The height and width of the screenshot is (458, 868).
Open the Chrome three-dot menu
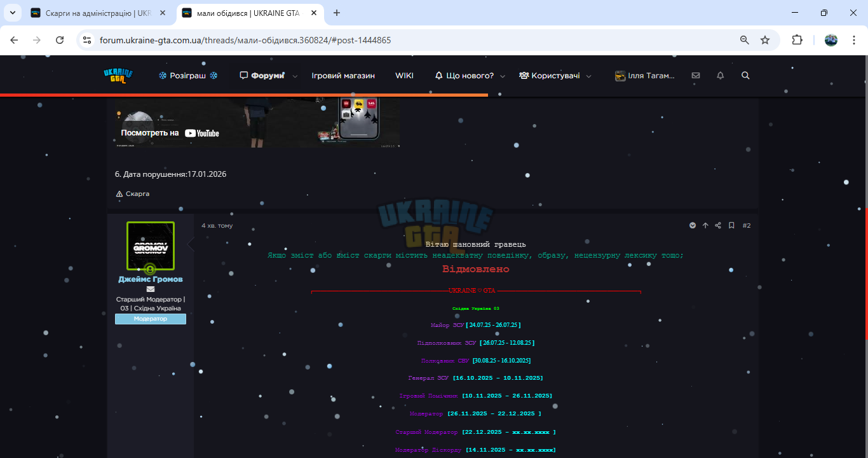click(x=854, y=40)
